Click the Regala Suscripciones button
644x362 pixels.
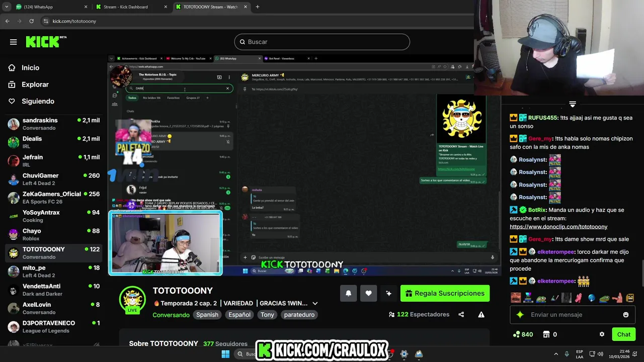(445, 294)
